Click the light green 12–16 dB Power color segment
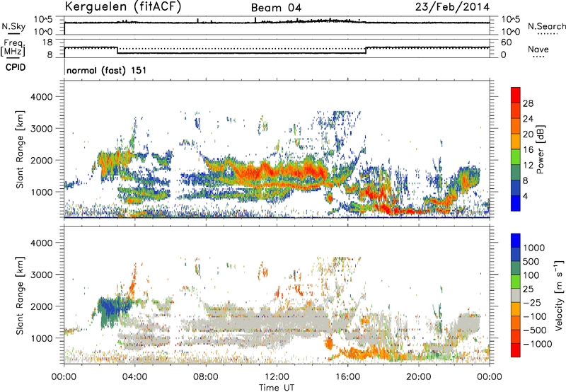The width and height of the screenshot is (566, 392). (516, 157)
